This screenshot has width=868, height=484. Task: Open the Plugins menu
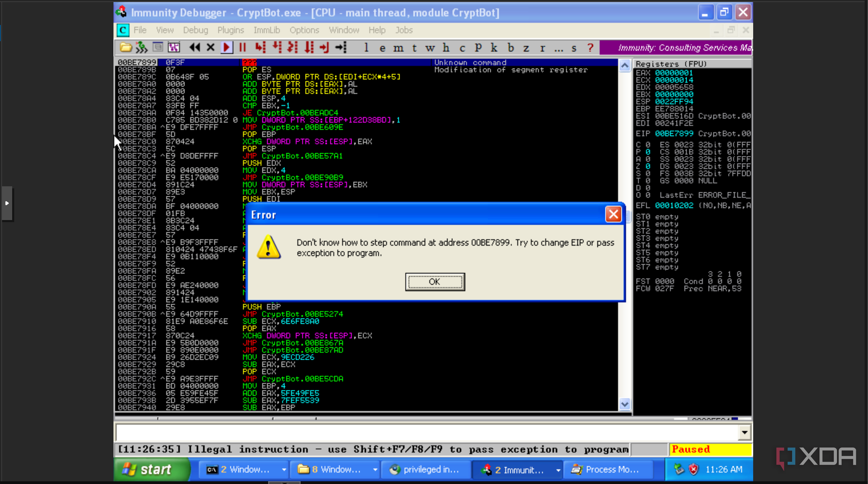click(231, 30)
